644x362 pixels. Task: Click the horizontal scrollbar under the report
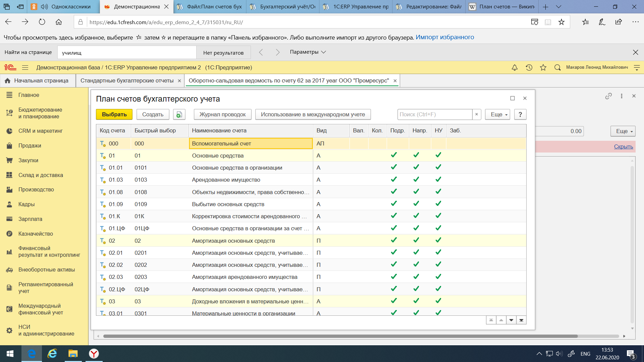(x=340, y=336)
